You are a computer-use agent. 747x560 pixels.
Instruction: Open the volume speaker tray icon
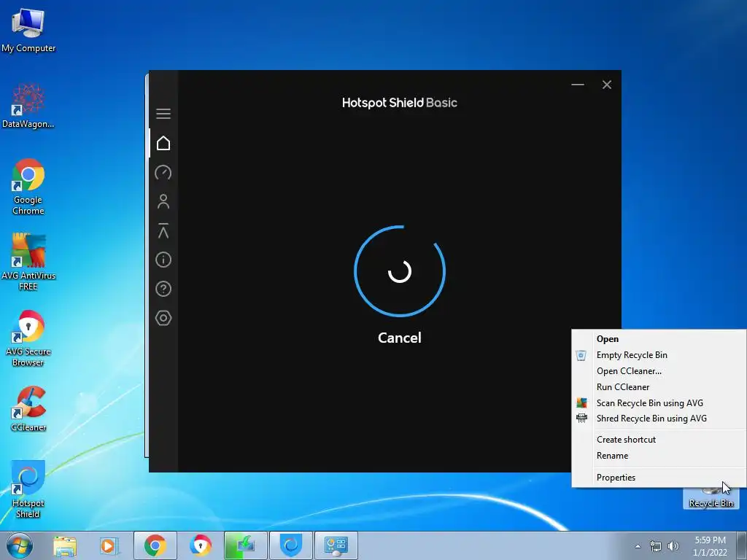[x=673, y=546]
